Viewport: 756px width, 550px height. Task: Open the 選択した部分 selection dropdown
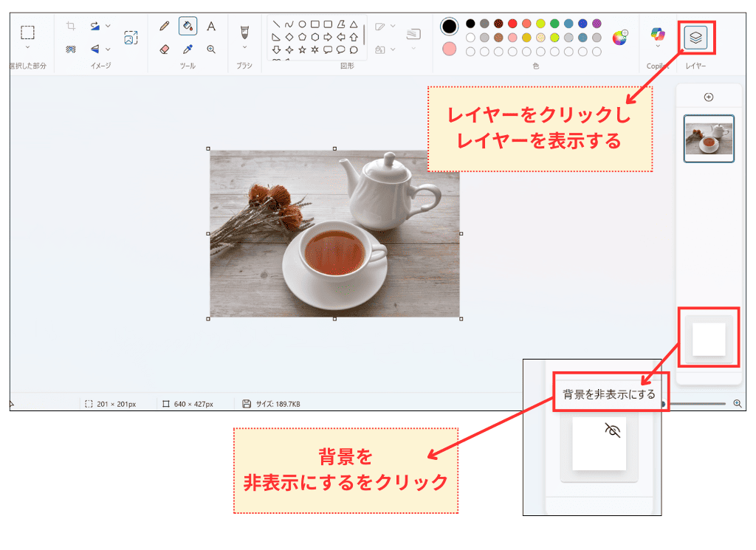tap(26, 47)
